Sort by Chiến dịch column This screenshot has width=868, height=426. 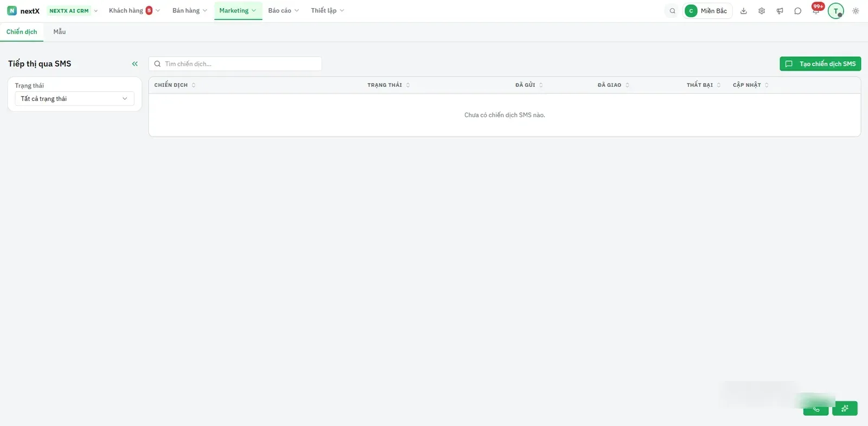[x=175, y=85]
